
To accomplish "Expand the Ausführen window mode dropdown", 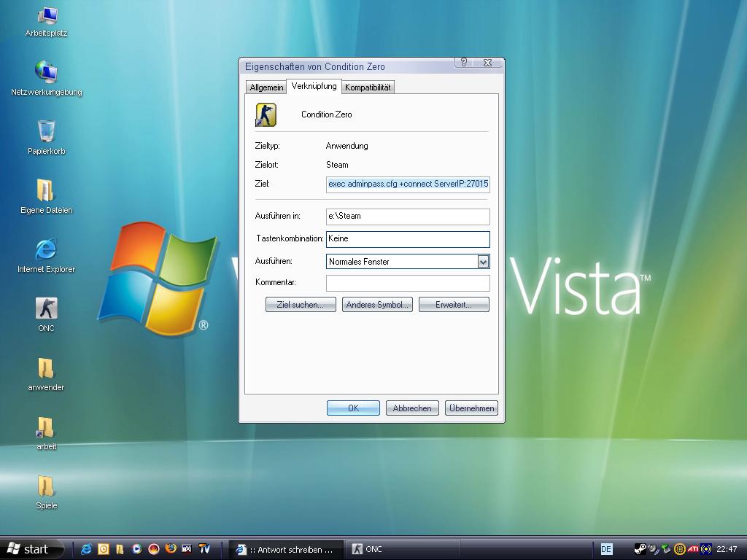I will point(482,262).
